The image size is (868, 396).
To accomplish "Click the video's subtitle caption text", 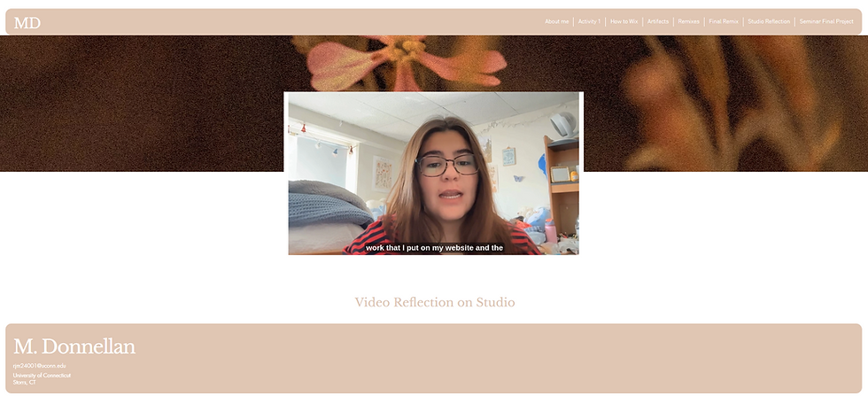I will click(434, 247).
